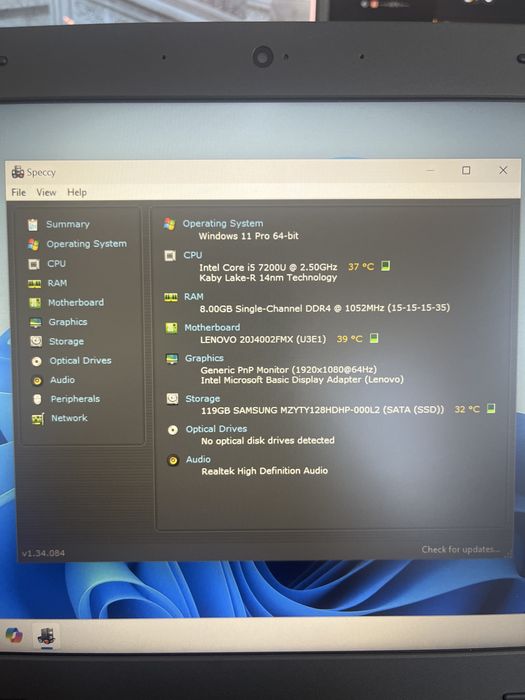Click the Motherboard 39 °C temperature indicator icon
The image size is (525, 700).
374,338
